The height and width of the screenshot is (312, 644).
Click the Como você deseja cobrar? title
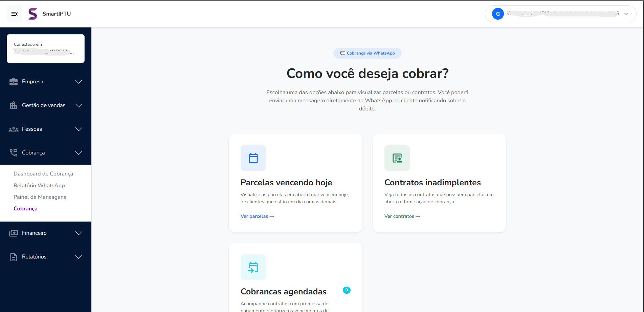[x=368, y=74]
